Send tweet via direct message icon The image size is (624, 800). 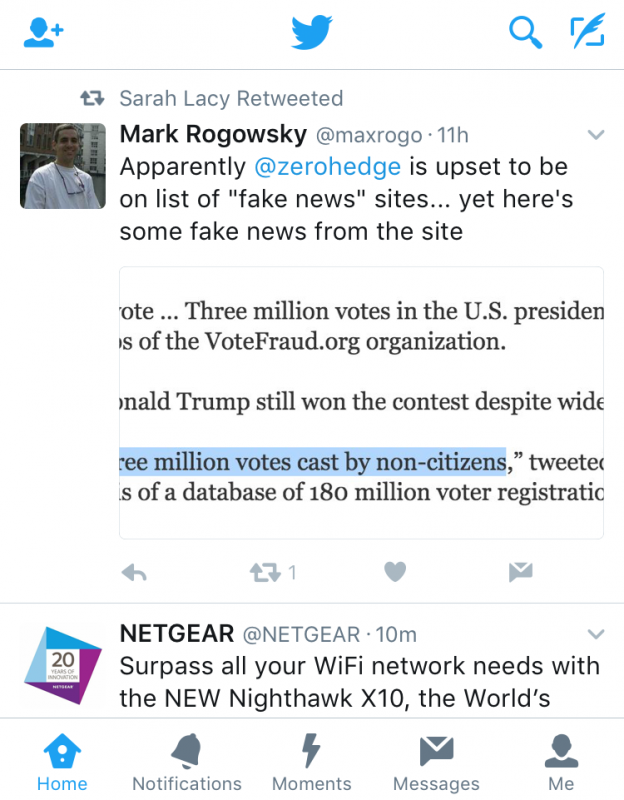pyautogui.click(x=520, y=573)
